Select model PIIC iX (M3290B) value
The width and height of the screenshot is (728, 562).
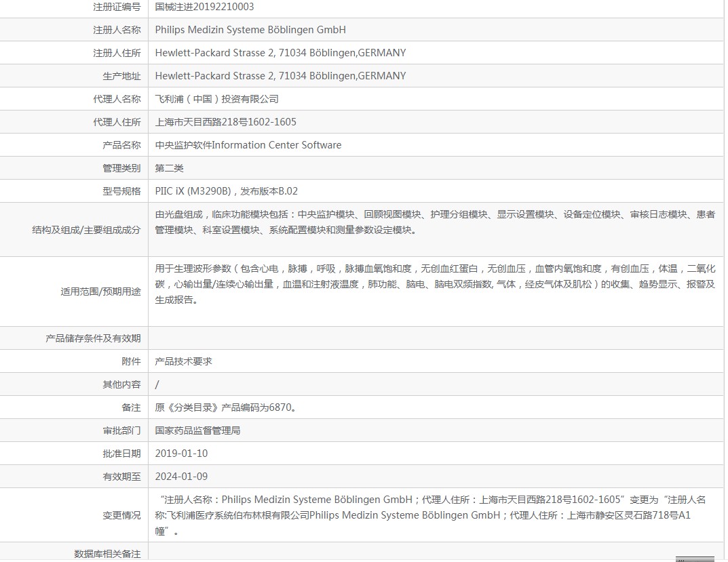pos(226,191)
